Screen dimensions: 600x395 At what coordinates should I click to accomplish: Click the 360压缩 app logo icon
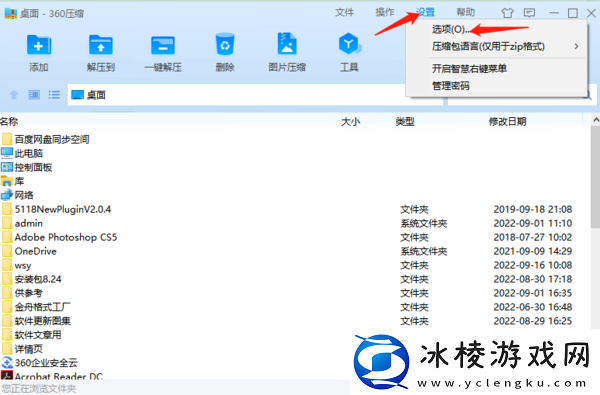point(11,13)
